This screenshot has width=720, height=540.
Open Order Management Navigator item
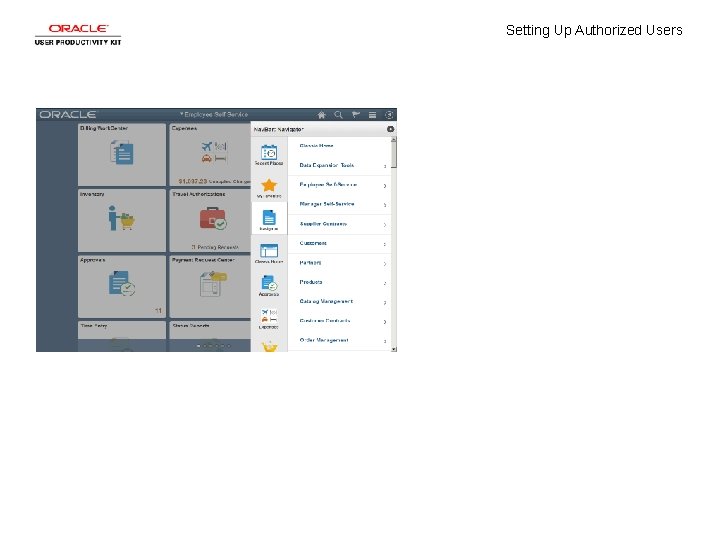coord(339,341)
